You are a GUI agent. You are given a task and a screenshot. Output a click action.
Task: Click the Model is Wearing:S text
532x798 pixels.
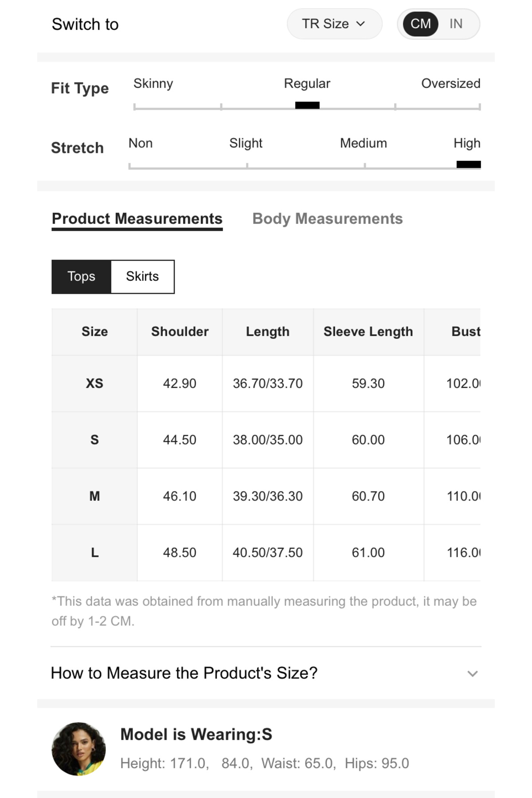coord(196,735)
